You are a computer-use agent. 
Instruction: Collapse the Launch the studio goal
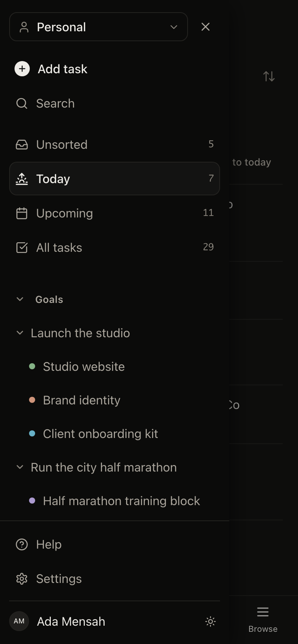coord(20,333)
